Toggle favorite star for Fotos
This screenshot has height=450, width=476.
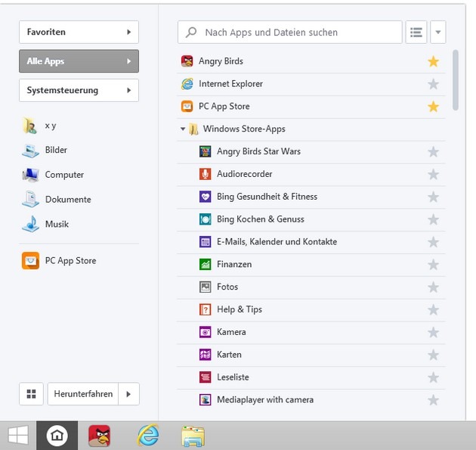(x=433, y=287)
